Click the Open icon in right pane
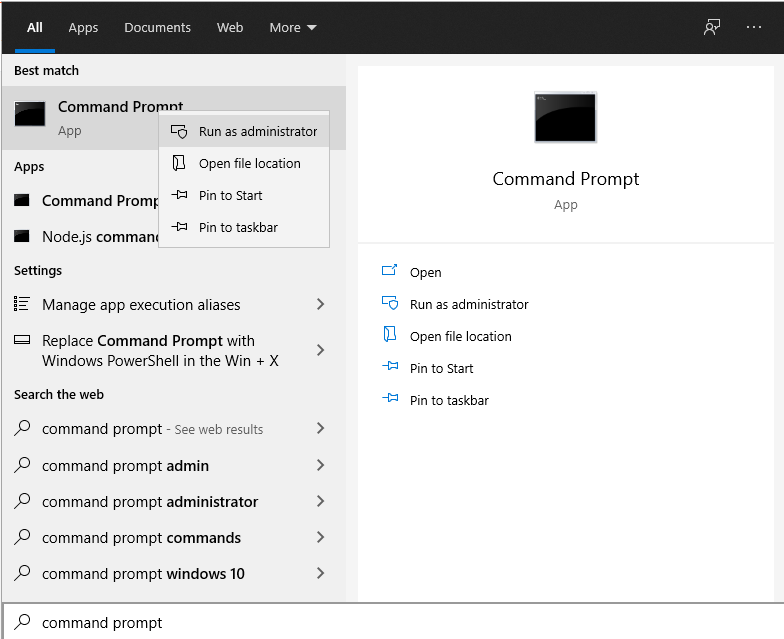 (x=390, y=272)
